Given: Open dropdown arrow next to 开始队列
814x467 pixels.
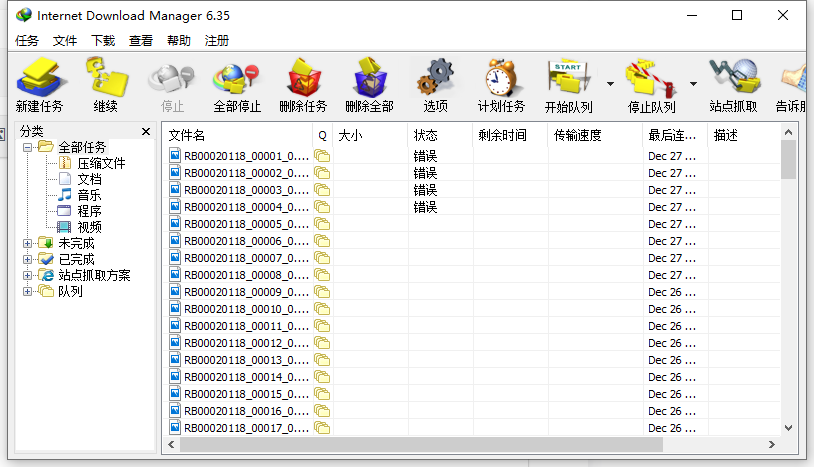Looking at the screenshot, I should tap(610, 84).
